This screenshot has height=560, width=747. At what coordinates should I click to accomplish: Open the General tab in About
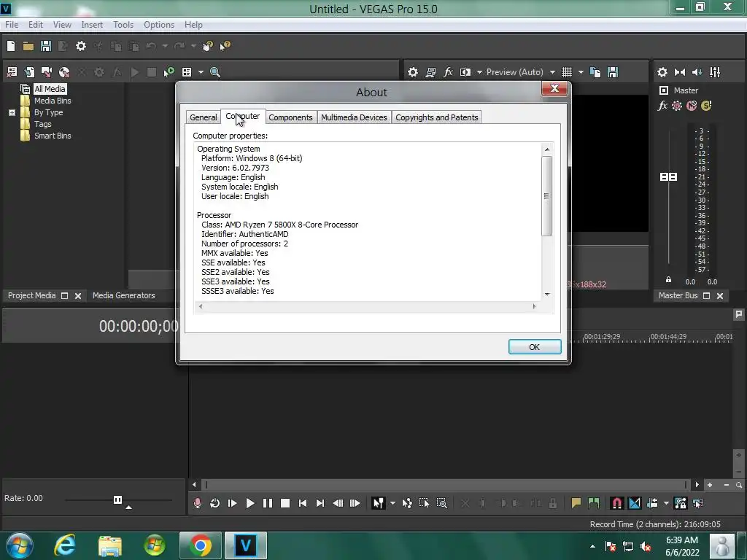204,117
